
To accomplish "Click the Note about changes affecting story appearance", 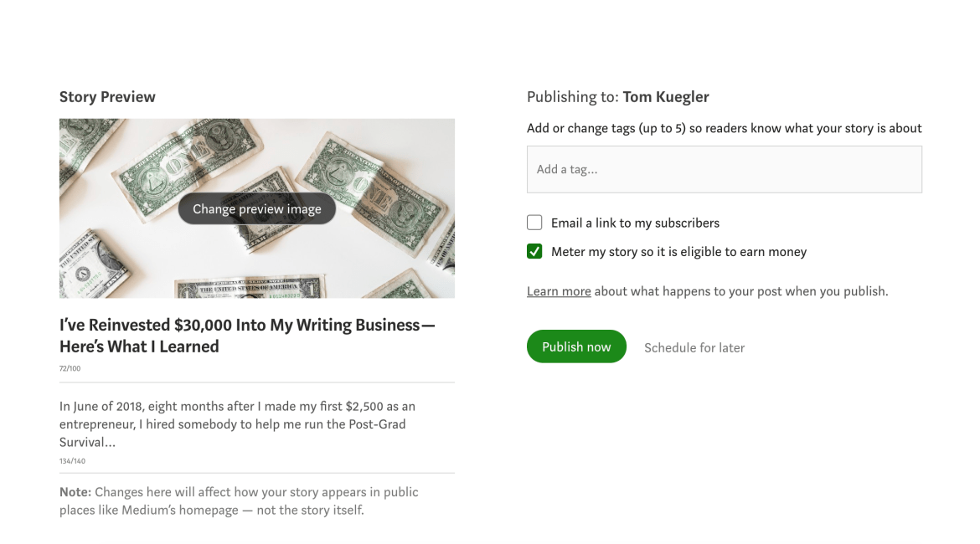I will pyautogui.click(x=239, y=500).
